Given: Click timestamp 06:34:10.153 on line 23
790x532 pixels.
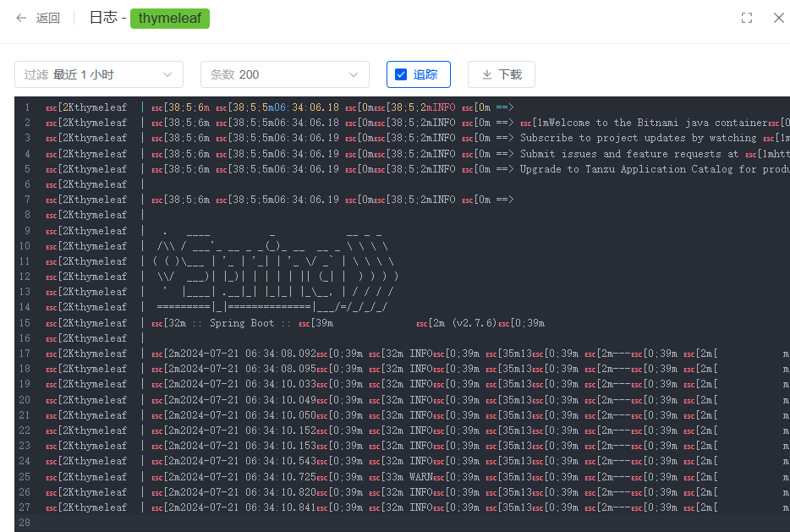Looking at the screenshot, I should 281,446.
